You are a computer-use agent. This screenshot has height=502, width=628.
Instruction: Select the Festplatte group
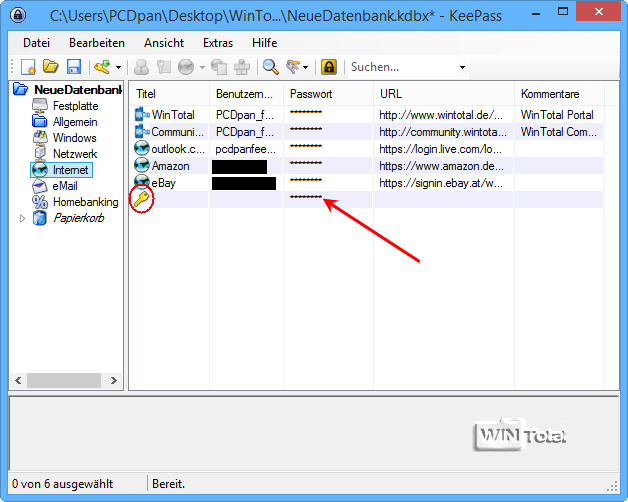(x=75, y=106)
